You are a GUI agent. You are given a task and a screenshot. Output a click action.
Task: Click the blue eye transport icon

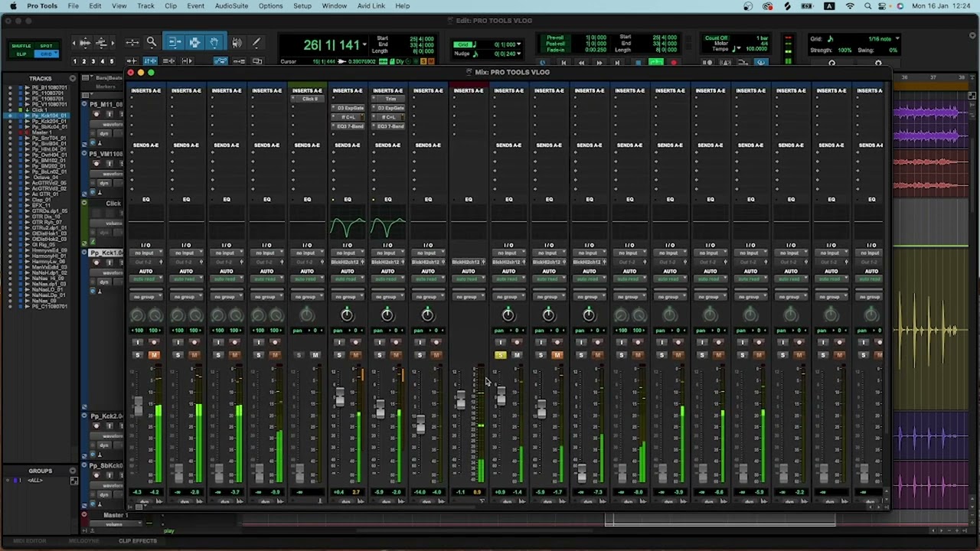(761, 63)
